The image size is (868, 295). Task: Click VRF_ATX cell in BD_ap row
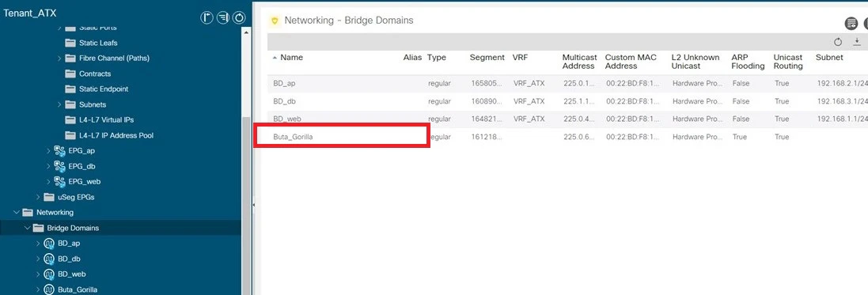click(529, 84)
